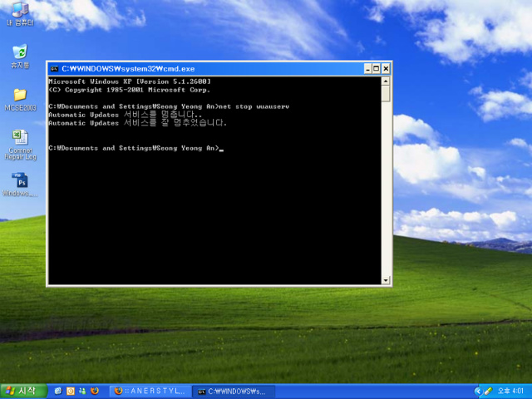Viewport: 532px width, 399px height.
Task: Launch Internet Explorer from quick launch
Action: click(58, 391)
